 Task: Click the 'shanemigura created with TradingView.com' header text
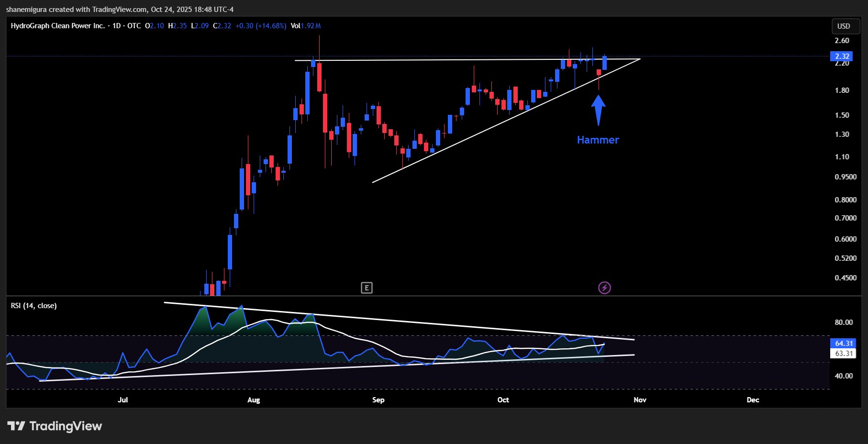tap(77, 10)
